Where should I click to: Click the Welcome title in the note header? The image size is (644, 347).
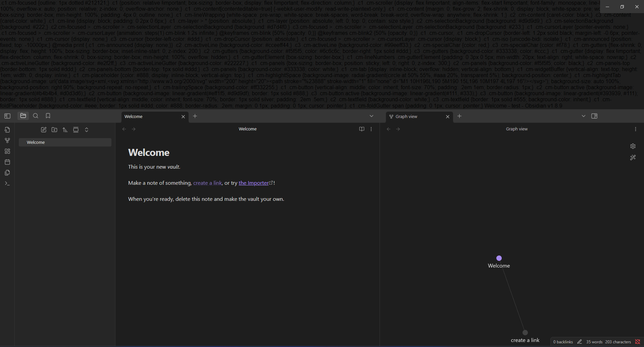248,129
